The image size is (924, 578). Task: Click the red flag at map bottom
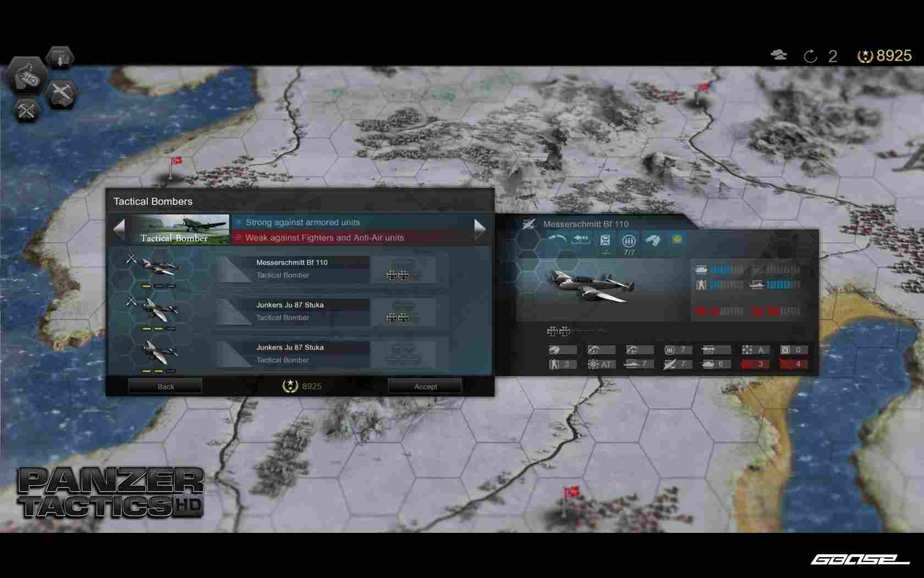(571, 492)
